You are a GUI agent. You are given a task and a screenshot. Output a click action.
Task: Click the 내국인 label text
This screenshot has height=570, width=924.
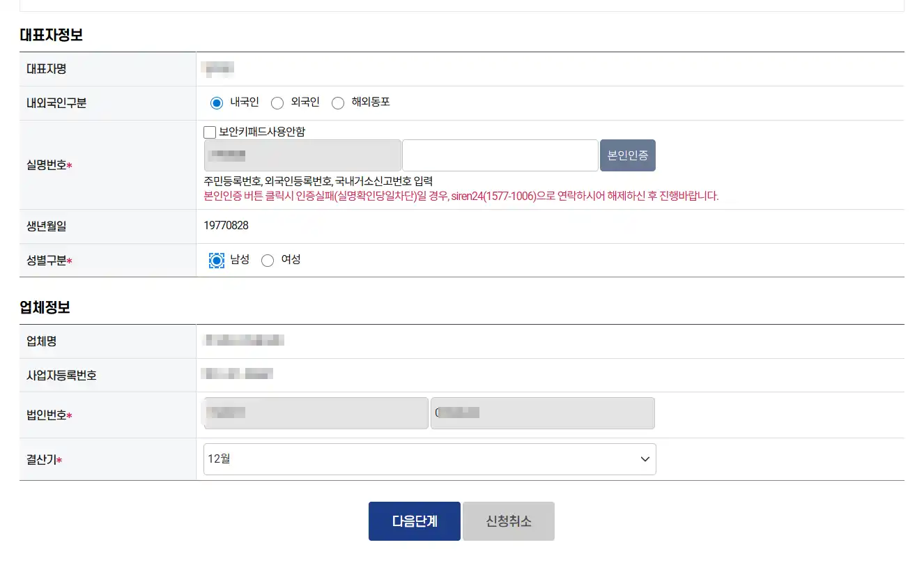245,102
